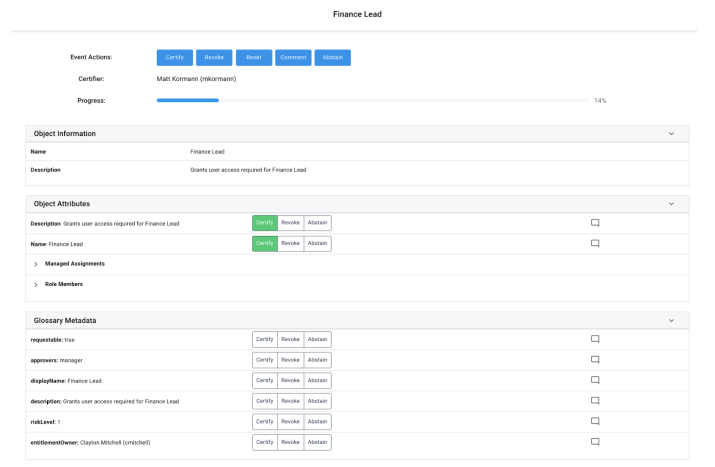715x467 pixels.
Task: Select Revoke for the Name attribute
Action: point(290,243)
